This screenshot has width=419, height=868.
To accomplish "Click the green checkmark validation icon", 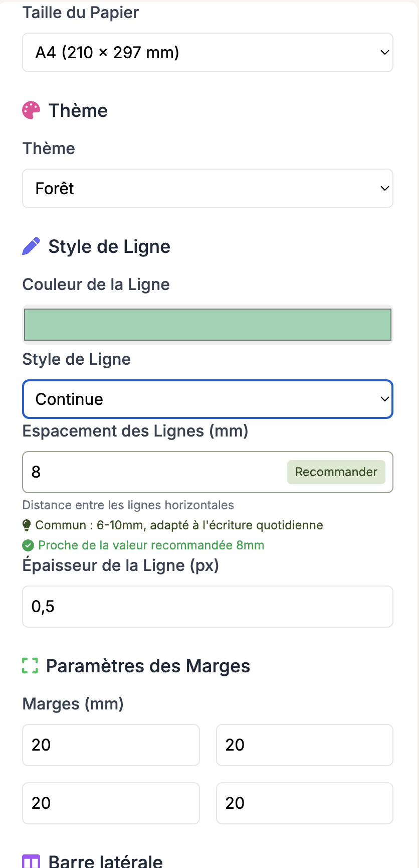I will 28,545.
